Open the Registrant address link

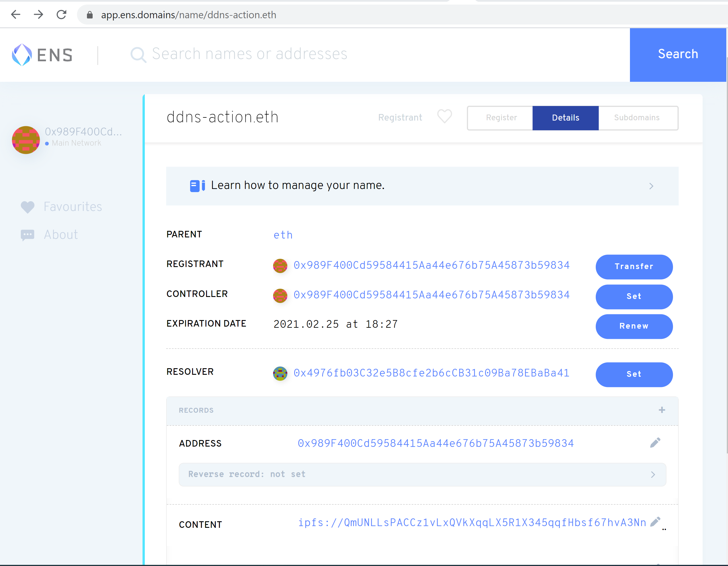pos(431,265)
